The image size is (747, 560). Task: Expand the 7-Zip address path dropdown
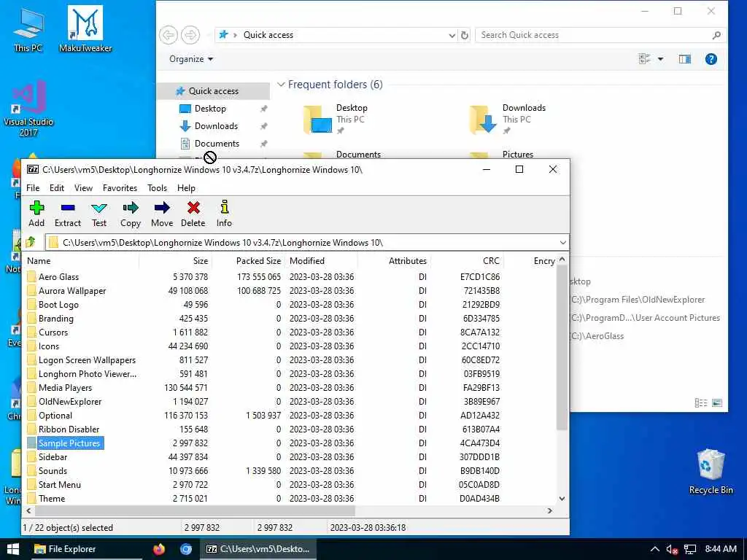click(562, 243)
